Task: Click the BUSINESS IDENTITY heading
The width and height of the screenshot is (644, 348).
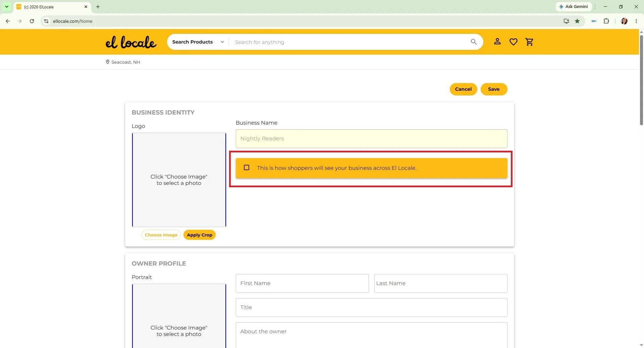Action: click(x=163, y=113)
